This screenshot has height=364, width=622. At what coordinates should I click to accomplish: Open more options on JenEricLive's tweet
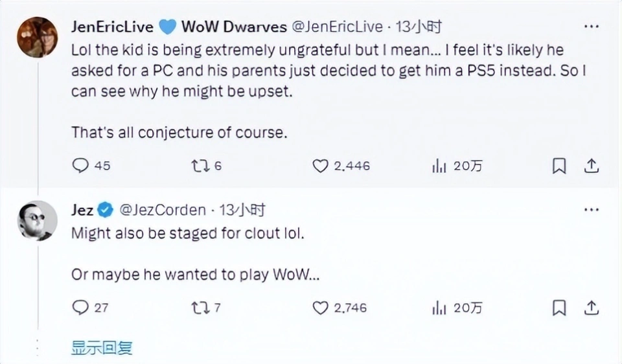pos(591,27)
